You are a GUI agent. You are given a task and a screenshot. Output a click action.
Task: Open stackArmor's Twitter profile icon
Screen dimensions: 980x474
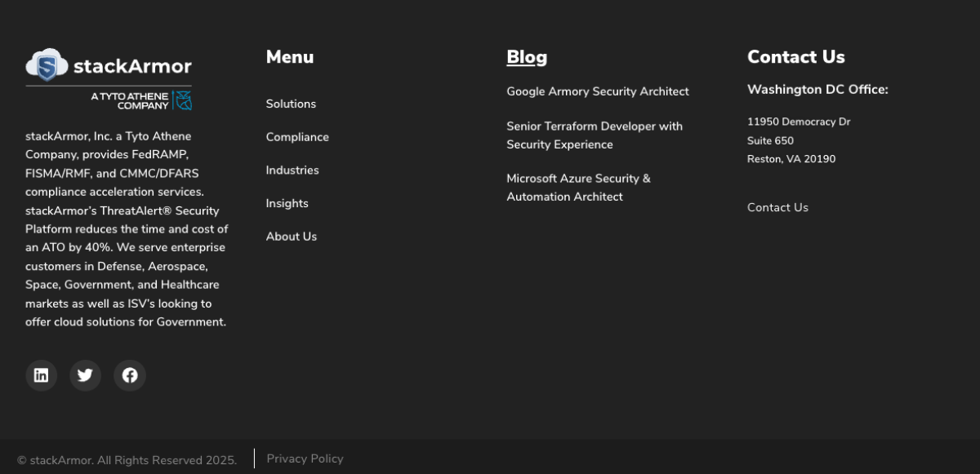tap(85, 375)
